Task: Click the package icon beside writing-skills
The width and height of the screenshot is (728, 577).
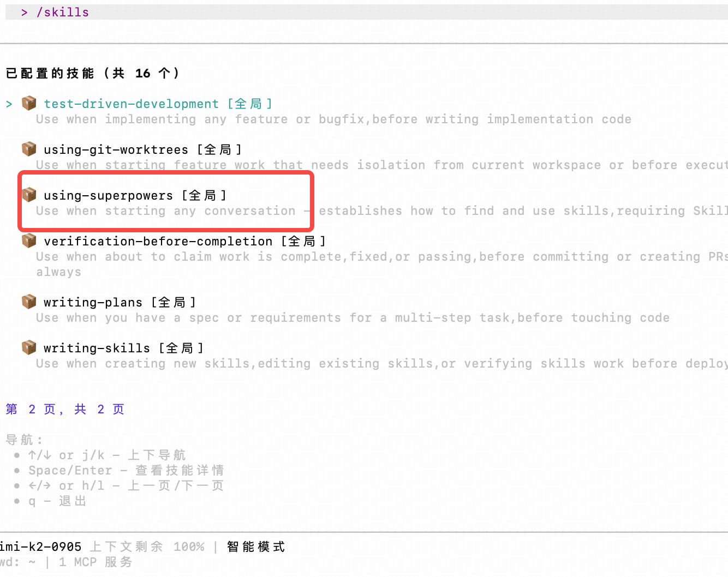Action: (29, 347)
